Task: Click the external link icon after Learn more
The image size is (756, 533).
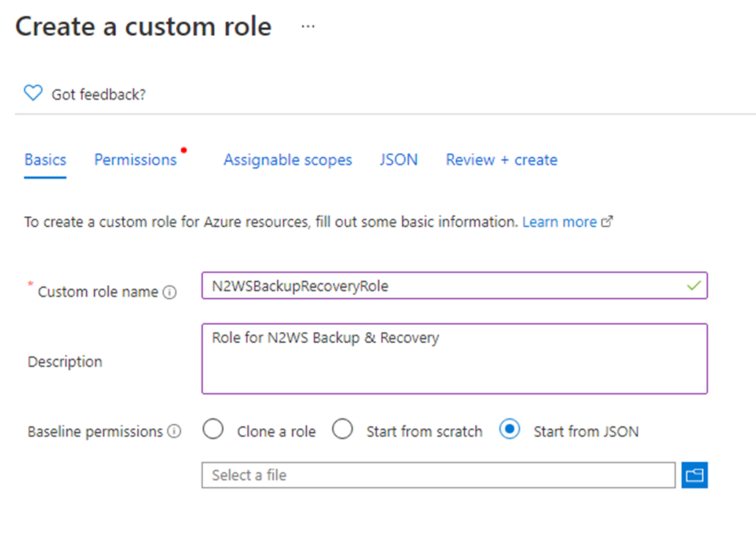Action: point(606,222)
